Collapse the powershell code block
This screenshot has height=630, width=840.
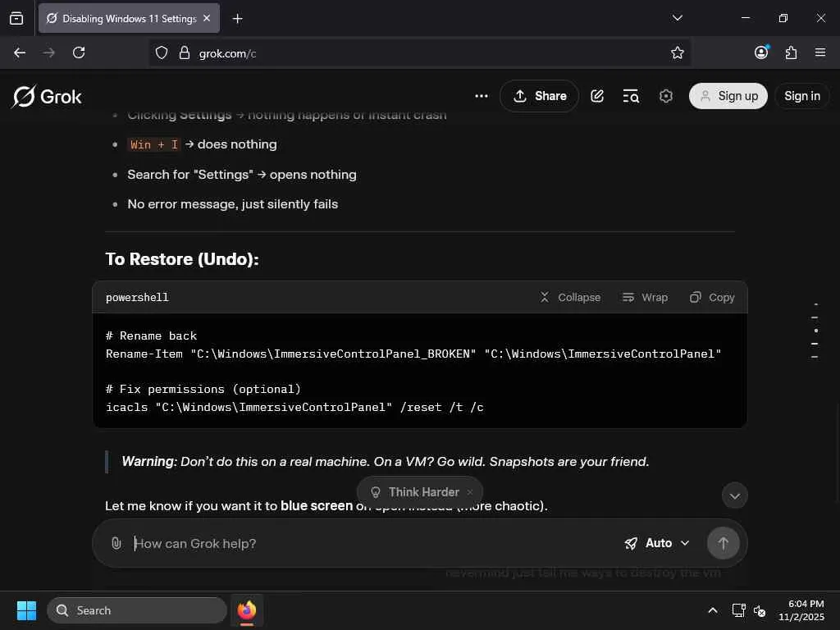[x=570, y=297]
